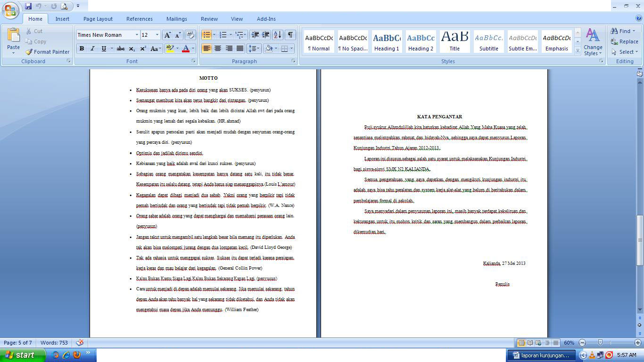The height and width of the screenshot is (362, 644).
Task: Open the Review tab
Action: pos(209,19)
